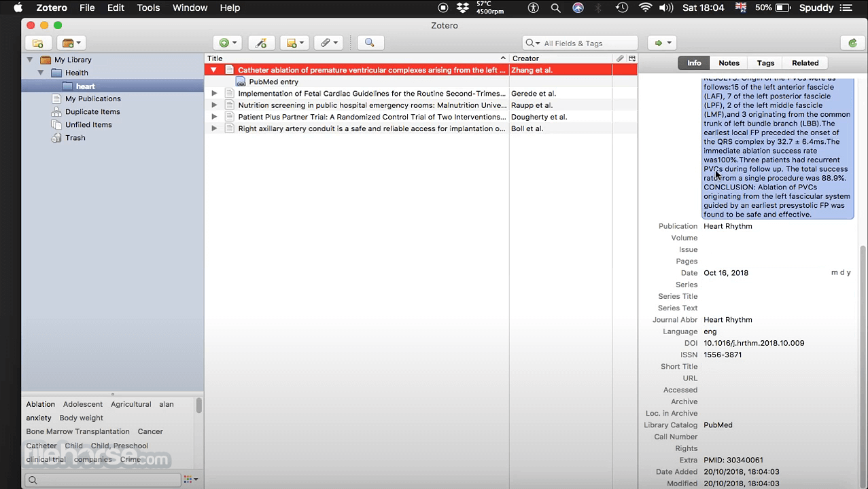Open Spotlight search in menu bar
This screenshot has height=489, width=868.
(555, 8)
